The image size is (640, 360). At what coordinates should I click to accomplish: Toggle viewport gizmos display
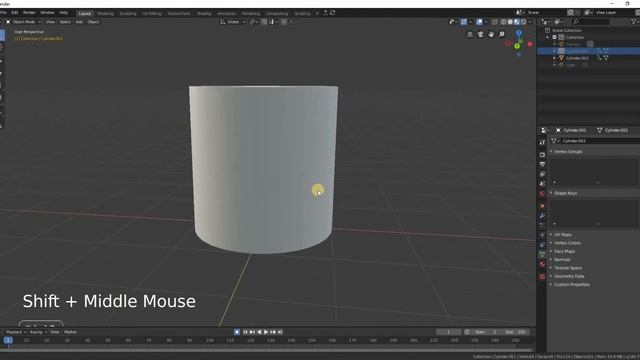point(464,22)
